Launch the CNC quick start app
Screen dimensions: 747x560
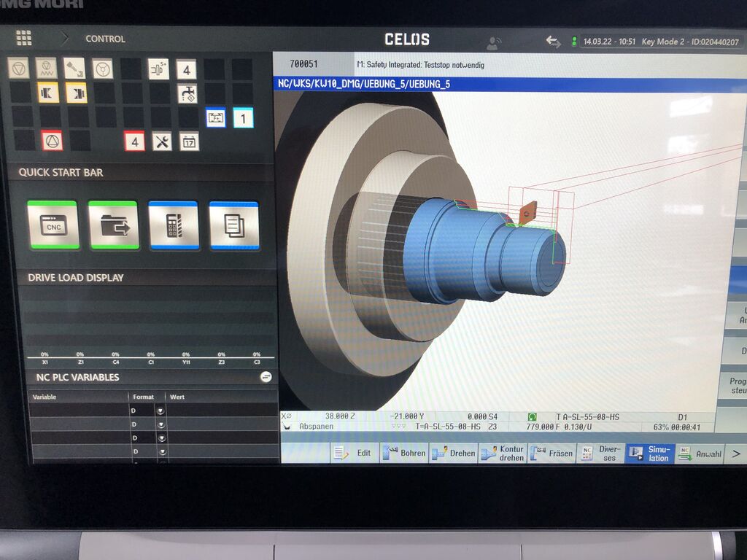[x=53, y=225]
